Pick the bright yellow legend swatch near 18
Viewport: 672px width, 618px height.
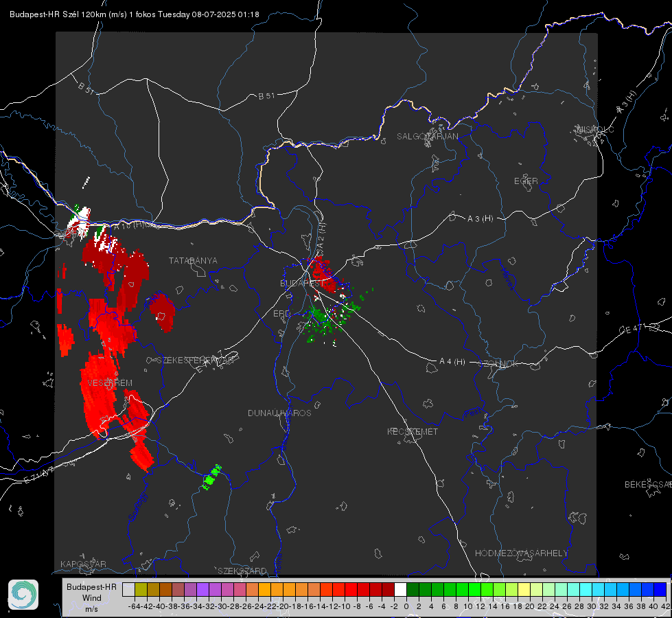tap(524, 589)
